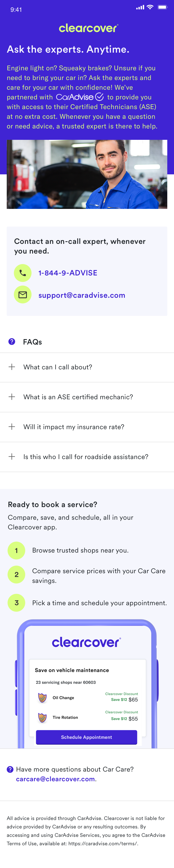Call the 1-844-9-ADVISE phone number

[68, 273]
